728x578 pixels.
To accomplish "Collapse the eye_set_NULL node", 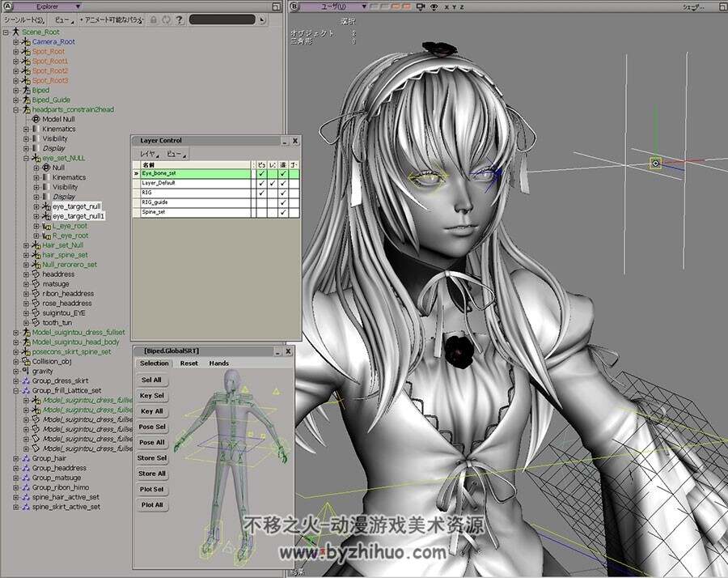I will coord(26,158).
